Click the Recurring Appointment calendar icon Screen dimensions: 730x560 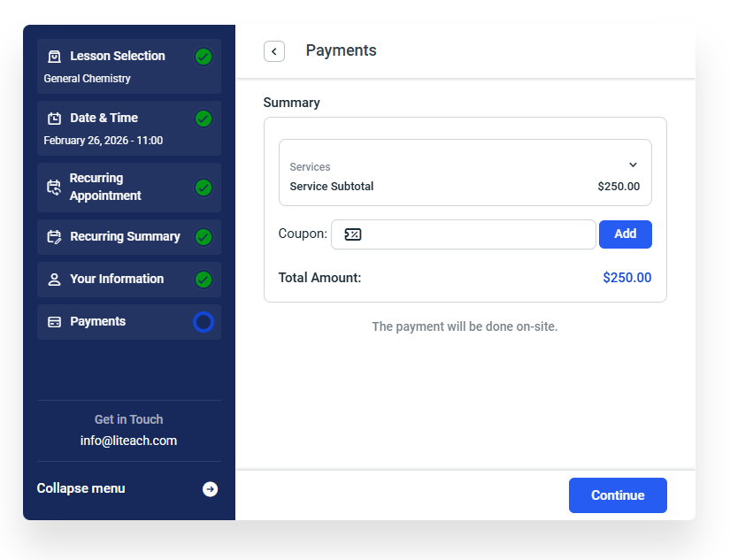click(x=54, y=188)
